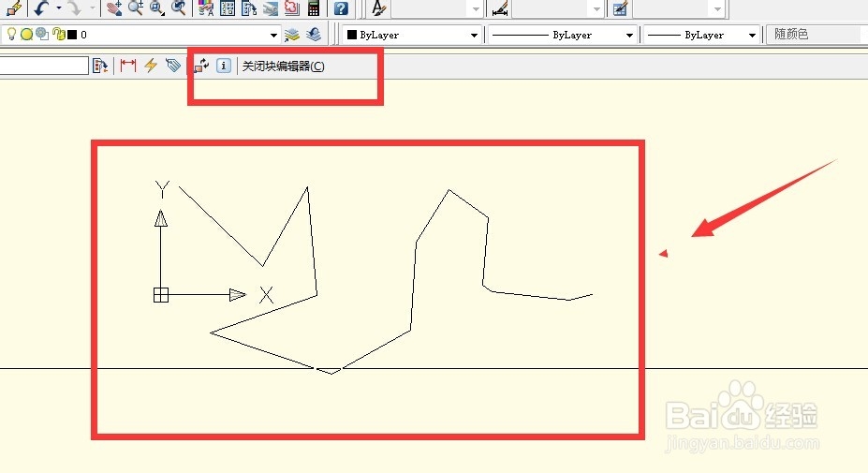Expand the table style dropdown
The image size is (868, 473).
(x=717, y=8)
